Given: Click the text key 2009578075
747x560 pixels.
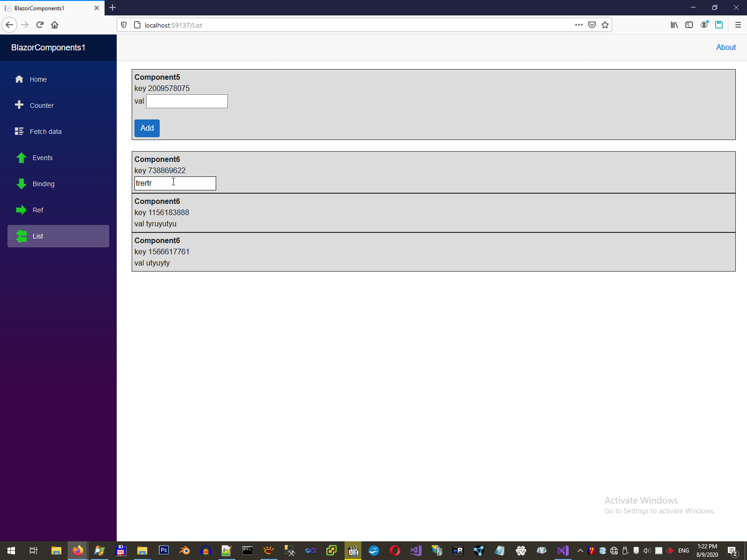Looking at the screenshot, I should (x=162, y=89).
